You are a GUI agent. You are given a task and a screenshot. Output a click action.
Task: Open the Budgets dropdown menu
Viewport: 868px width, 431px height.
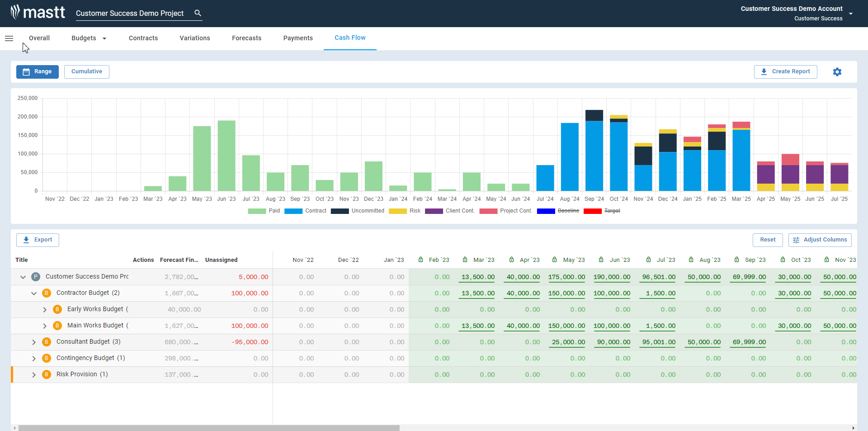89,38
